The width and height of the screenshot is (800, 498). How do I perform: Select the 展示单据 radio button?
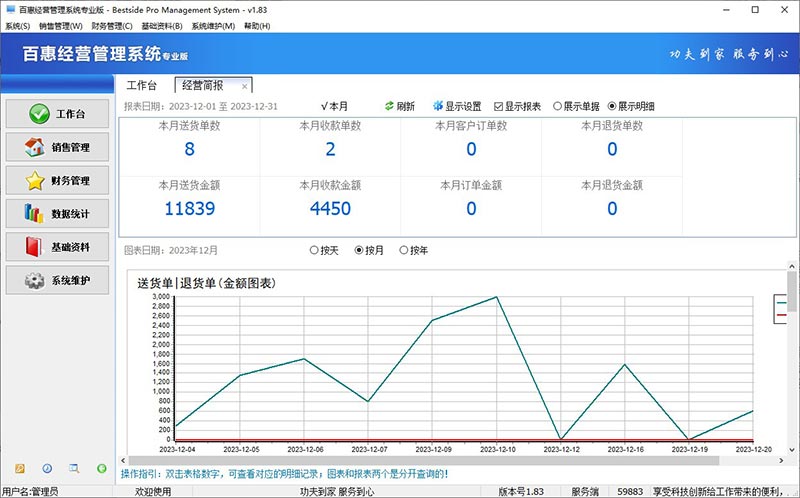(557, 107)
